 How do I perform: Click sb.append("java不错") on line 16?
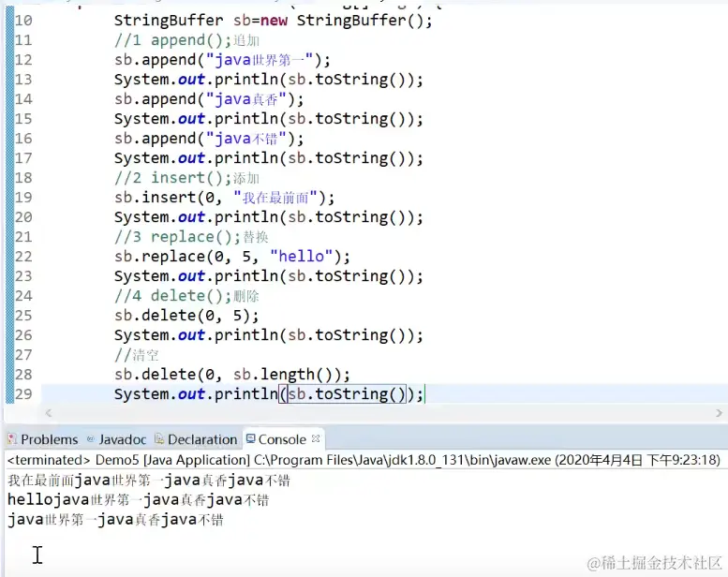tap(208, 139)
